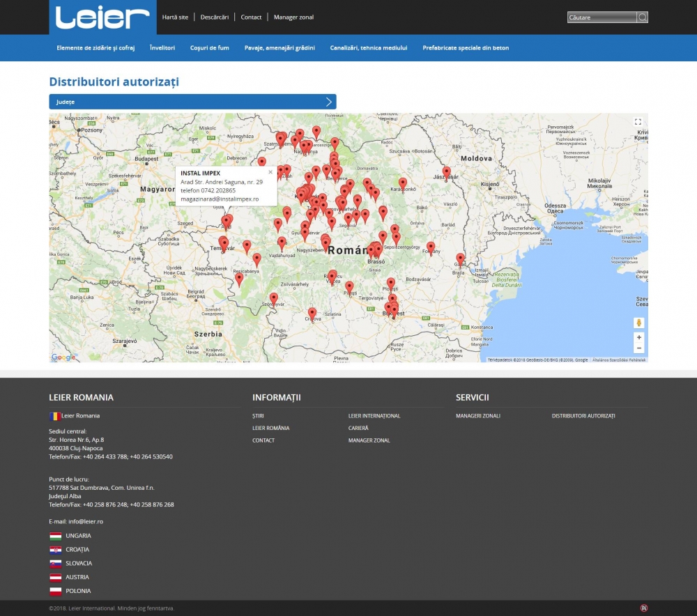Click the info@leier.ro email text
This screenshot has height=616, width=697.
(x=86, y=522)
